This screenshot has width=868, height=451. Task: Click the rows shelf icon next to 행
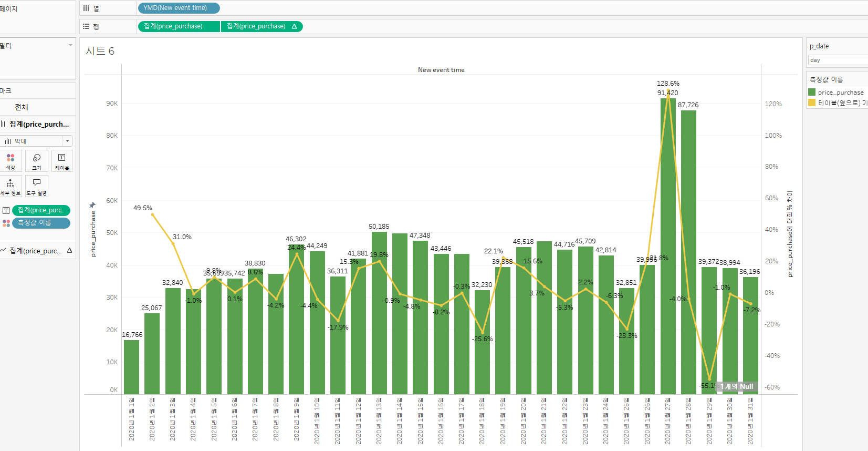(x=86, y=26)
